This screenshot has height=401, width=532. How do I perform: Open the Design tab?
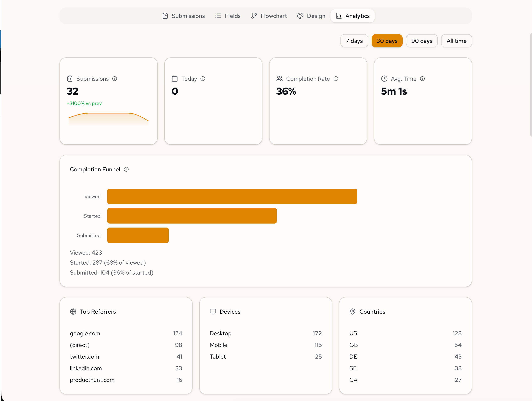click(311, 16)
